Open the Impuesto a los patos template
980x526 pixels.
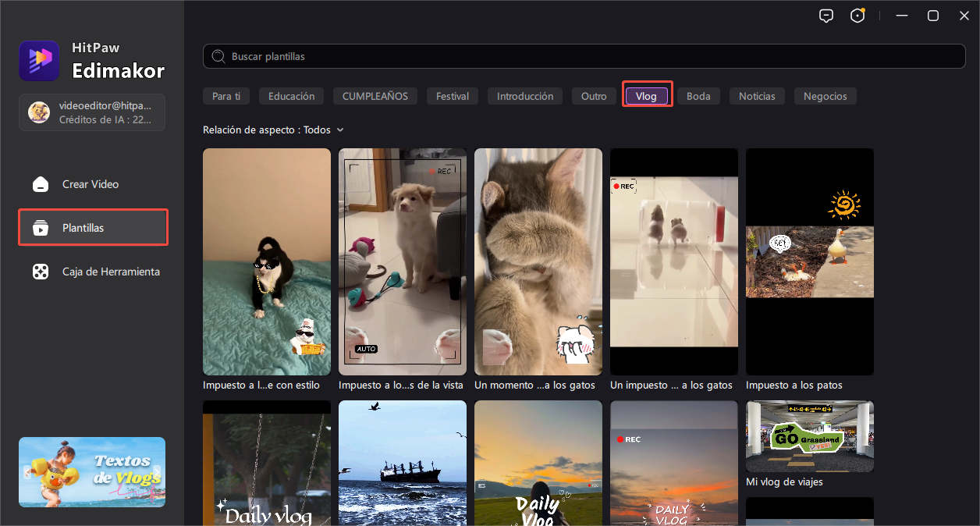tap(809, 261)
